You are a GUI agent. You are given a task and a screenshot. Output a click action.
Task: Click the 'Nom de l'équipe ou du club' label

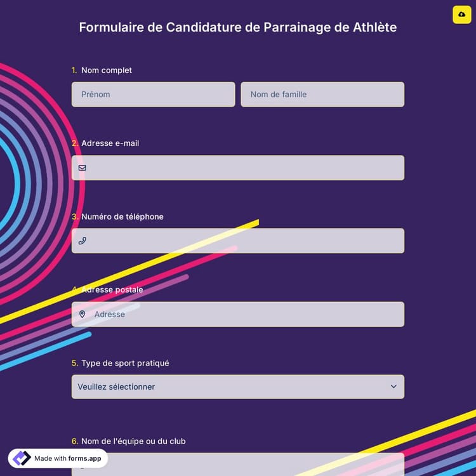tap(133, 441)
